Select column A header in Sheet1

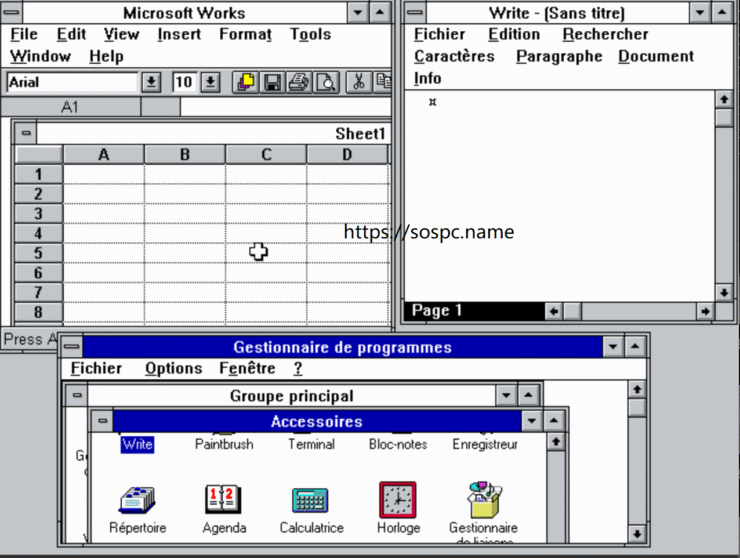[103, 155]
